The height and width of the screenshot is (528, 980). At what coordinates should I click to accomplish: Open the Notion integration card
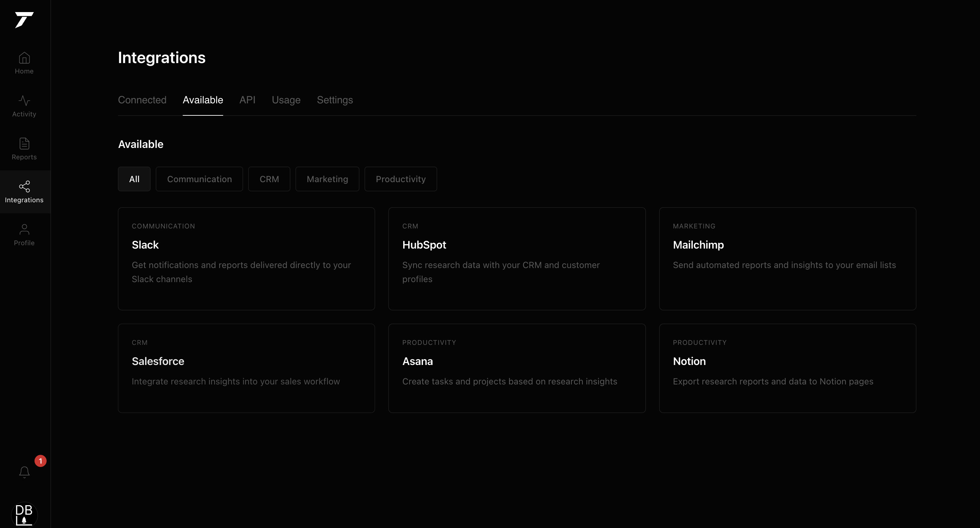(788, 368)
